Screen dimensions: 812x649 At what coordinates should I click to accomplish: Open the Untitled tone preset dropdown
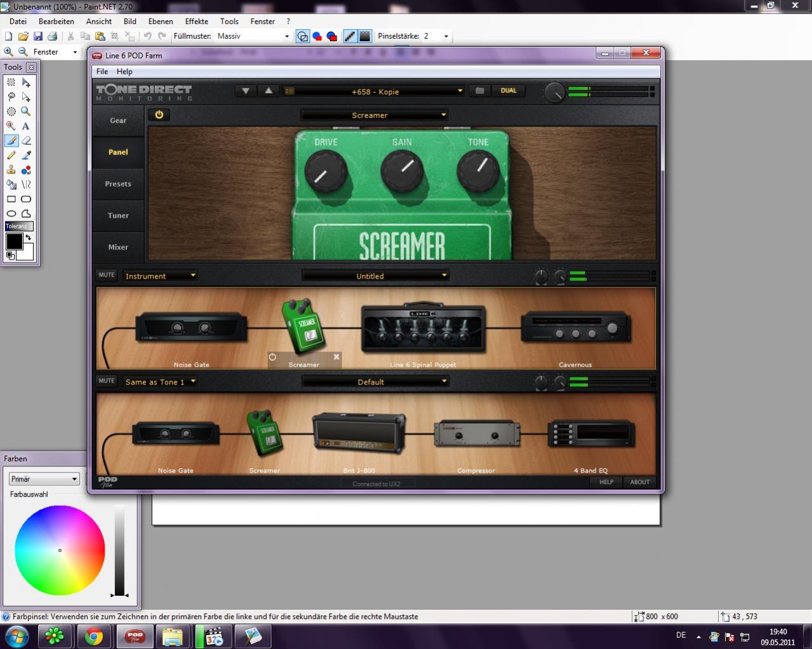pos(376,276)
